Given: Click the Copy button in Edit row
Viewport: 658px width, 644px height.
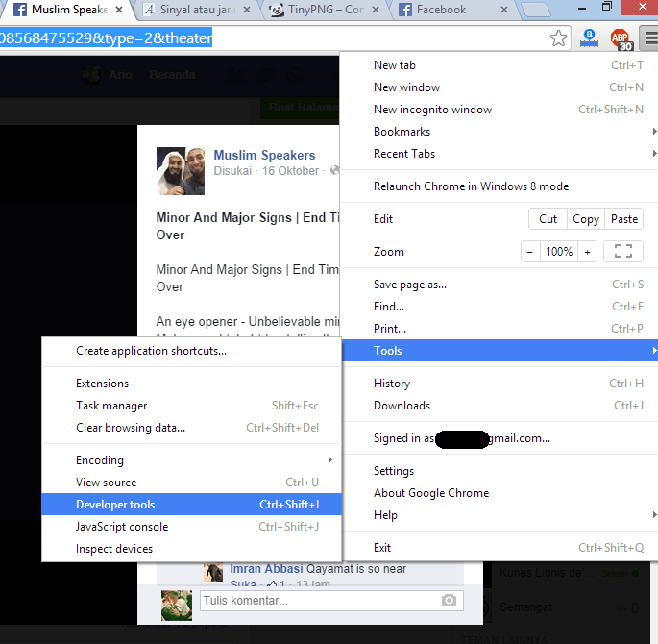Looking at the screenshot, I should coord(586,219).
